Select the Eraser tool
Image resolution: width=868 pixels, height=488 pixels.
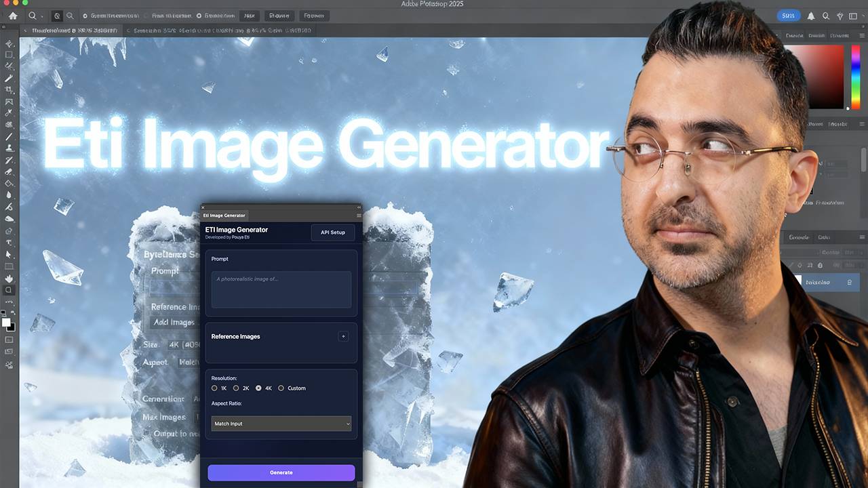point(9,171)
